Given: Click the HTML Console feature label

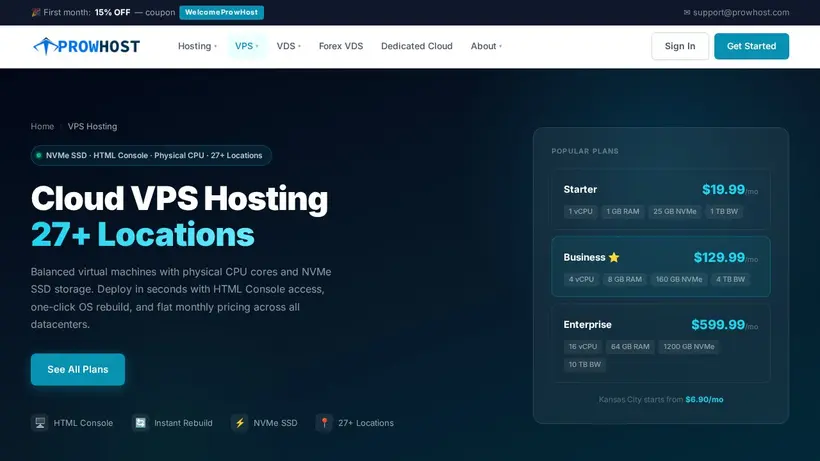Looking at the screenshot, I should click(83, 423).
